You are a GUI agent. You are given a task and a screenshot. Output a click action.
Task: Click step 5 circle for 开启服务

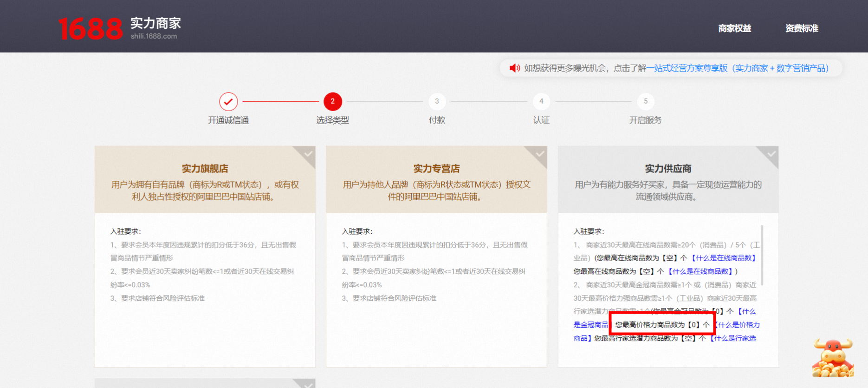(645, 101)
